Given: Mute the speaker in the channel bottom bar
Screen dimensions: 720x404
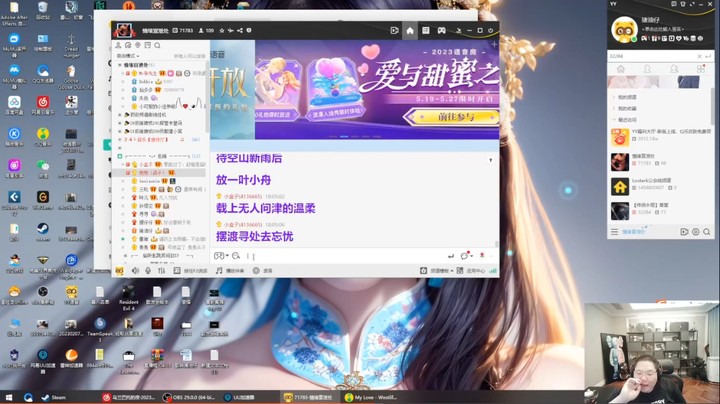Looking at the screenshot, I should pos(135,270).
